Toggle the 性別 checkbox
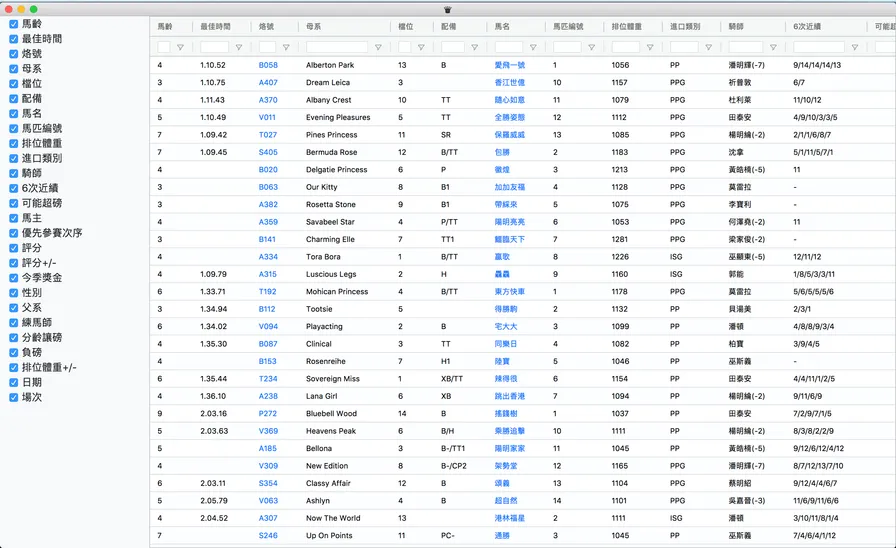This screenshot has width=896, height=548. click(x=14, y=293)
